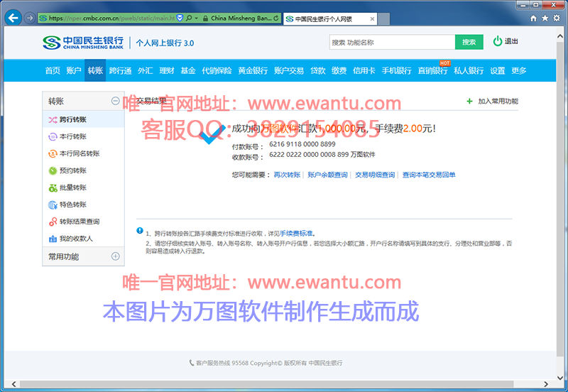
Task: Open the 基金 menu
Action: pos(188,70)
